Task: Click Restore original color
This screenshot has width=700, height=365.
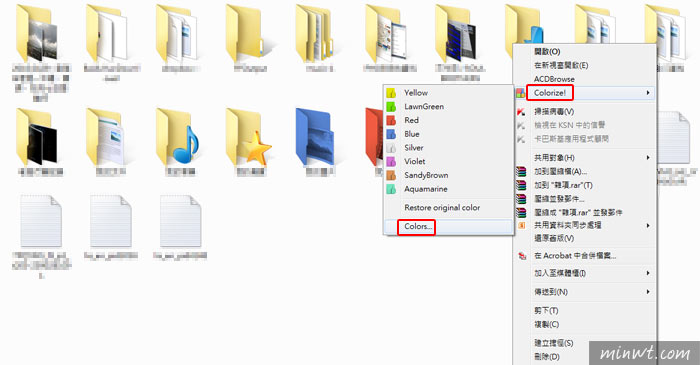Action: coord(442,207)
